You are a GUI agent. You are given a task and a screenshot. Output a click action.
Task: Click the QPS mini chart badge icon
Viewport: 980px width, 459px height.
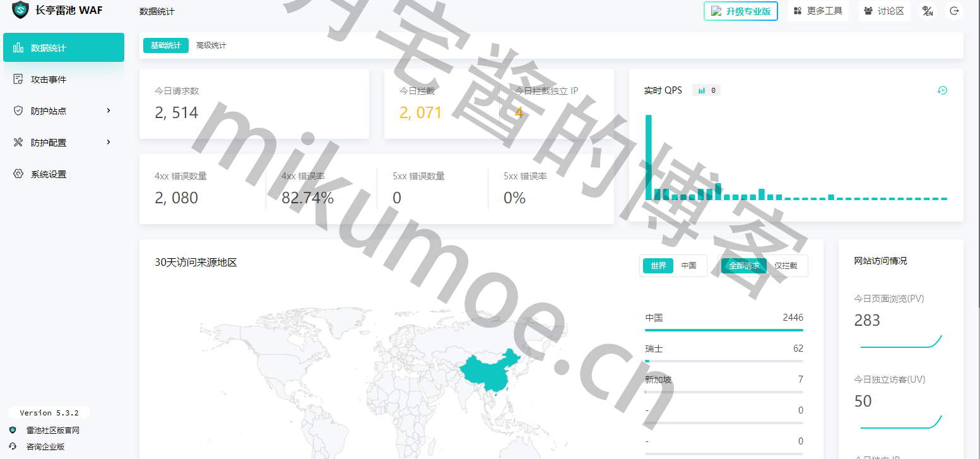point(702,90)
